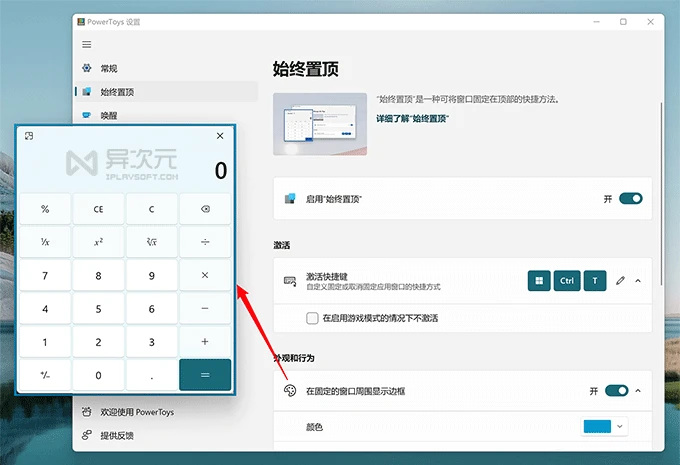Screen dimensions: 680x465
Task: Click the reciprocal 1/x key
Action: click(45, 242)
